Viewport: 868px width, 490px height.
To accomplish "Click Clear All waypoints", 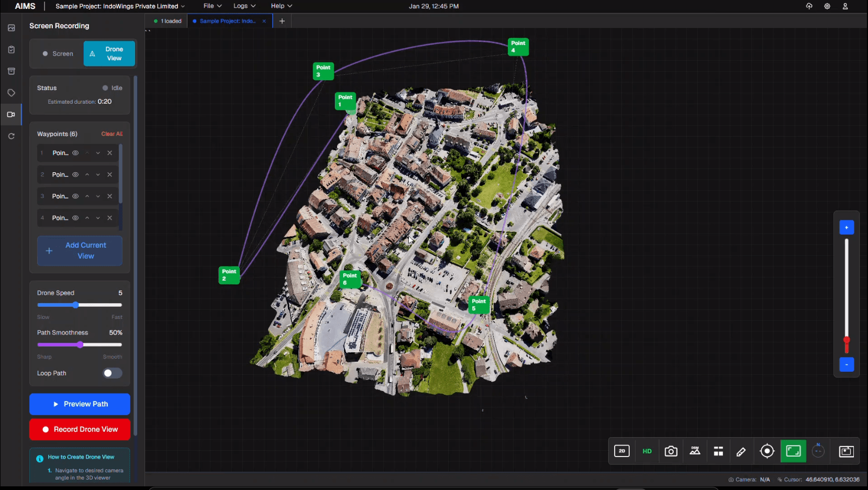I will point(112,134).
